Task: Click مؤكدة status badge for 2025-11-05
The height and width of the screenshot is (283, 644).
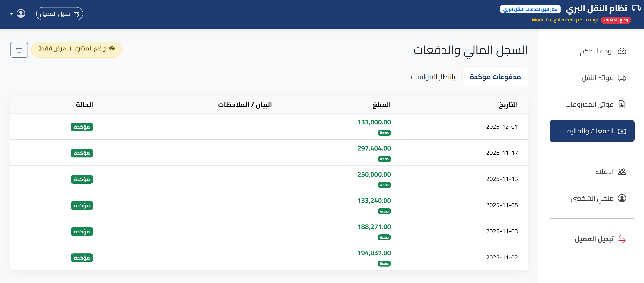Action: [x=82, y=206]
